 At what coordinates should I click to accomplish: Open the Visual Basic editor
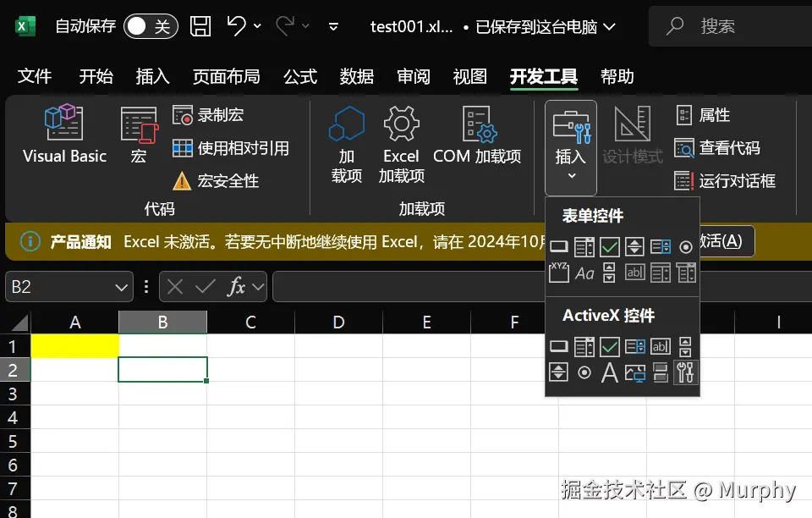tap(64, 134)
